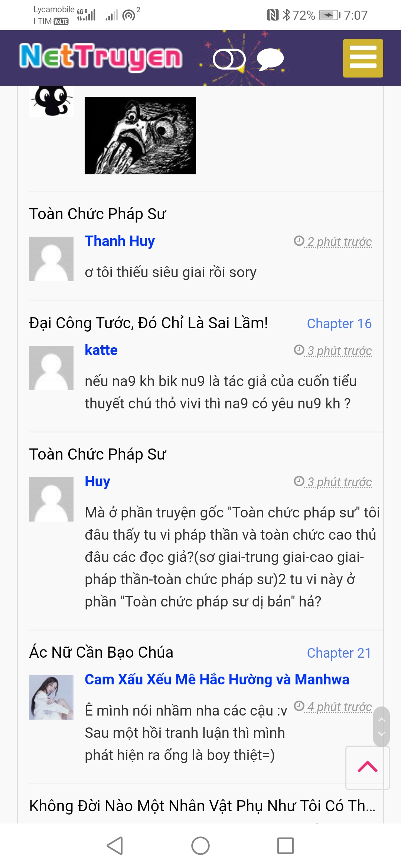Image resolution: width=401 pixels, height=868 pixels.
Task: Open Android recent apps square button
Action: [x=286, y=846]
